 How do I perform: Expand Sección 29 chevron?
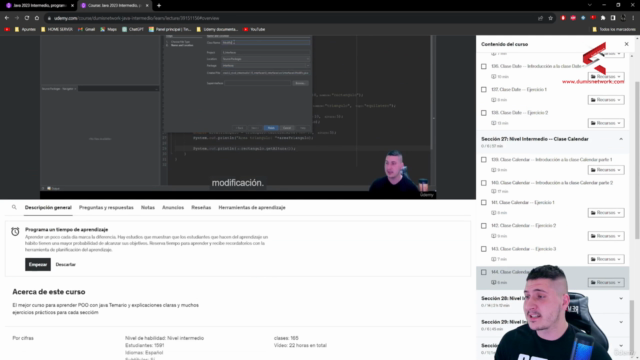coord(621,322)
